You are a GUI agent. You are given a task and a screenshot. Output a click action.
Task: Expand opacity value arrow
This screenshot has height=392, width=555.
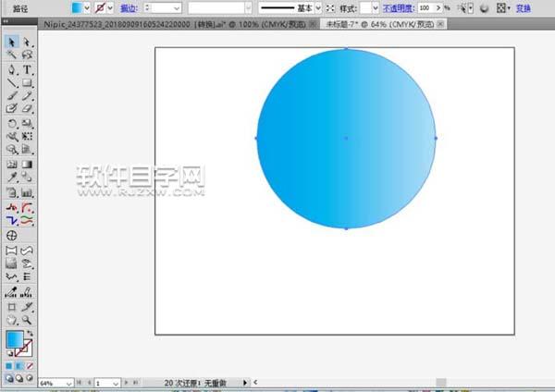[x=438, y=7]
